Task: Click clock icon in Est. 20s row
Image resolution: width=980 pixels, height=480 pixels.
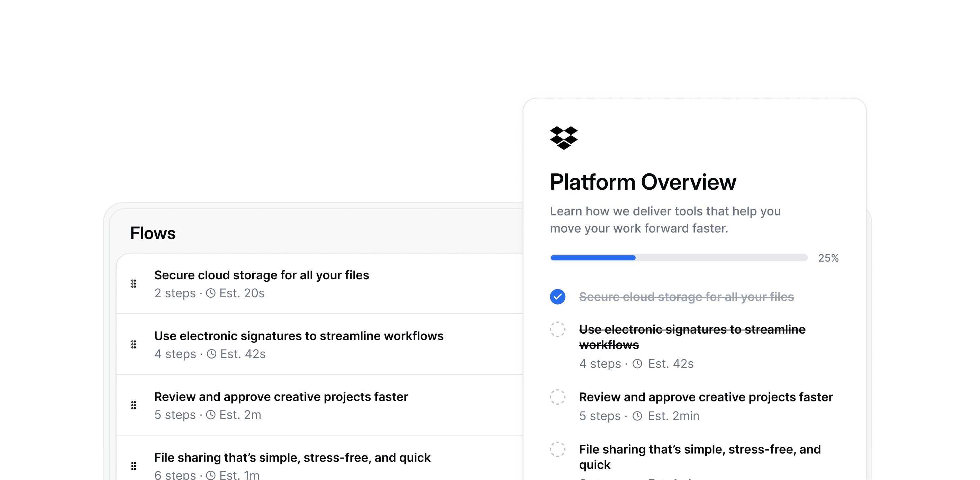Action: pyautogui.click(x=211, y=293)
